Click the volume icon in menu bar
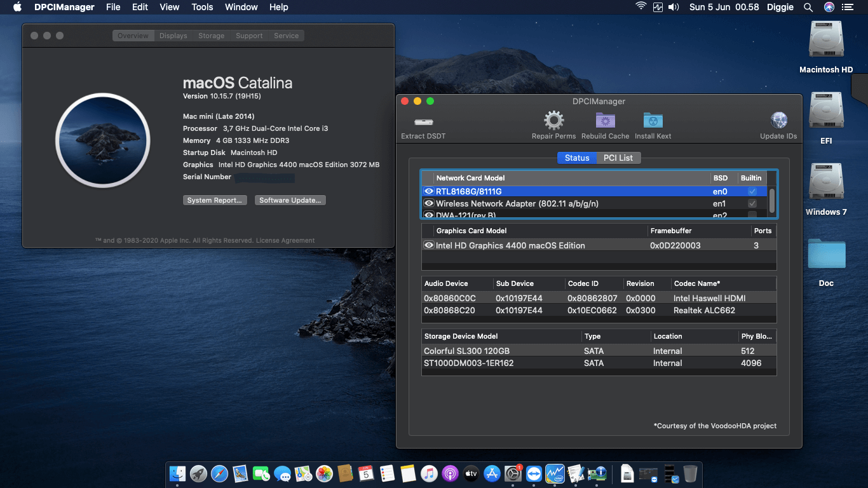The image size is (868, 488). (675, 7)
